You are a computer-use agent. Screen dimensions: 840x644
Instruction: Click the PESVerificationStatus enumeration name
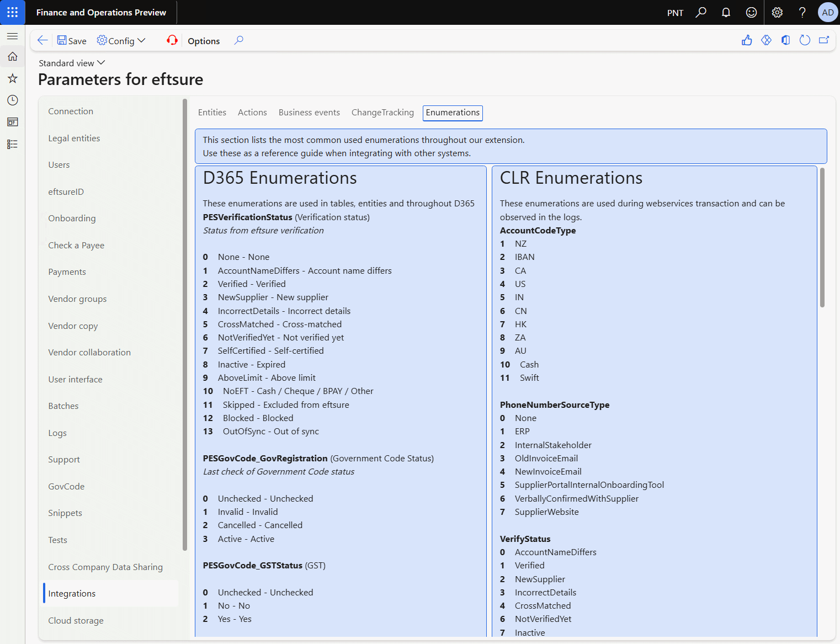[247, 217]
